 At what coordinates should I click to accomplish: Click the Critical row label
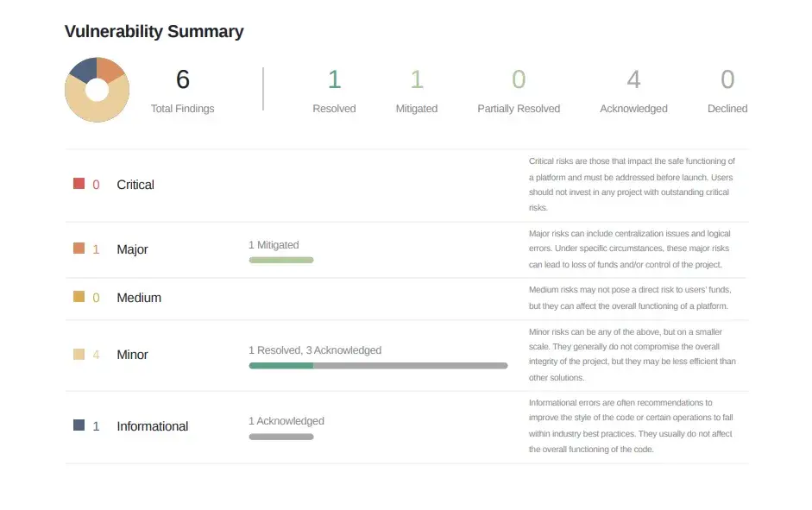135,185
